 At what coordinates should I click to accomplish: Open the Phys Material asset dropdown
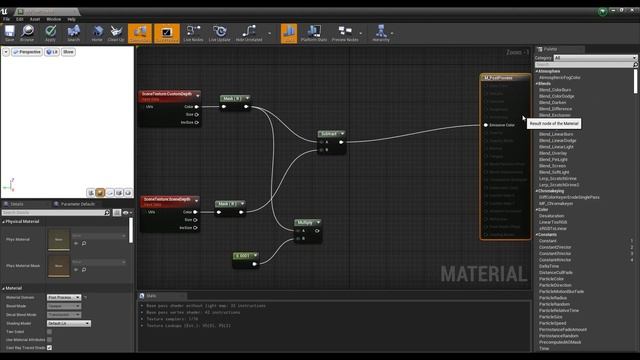(99, 236)
